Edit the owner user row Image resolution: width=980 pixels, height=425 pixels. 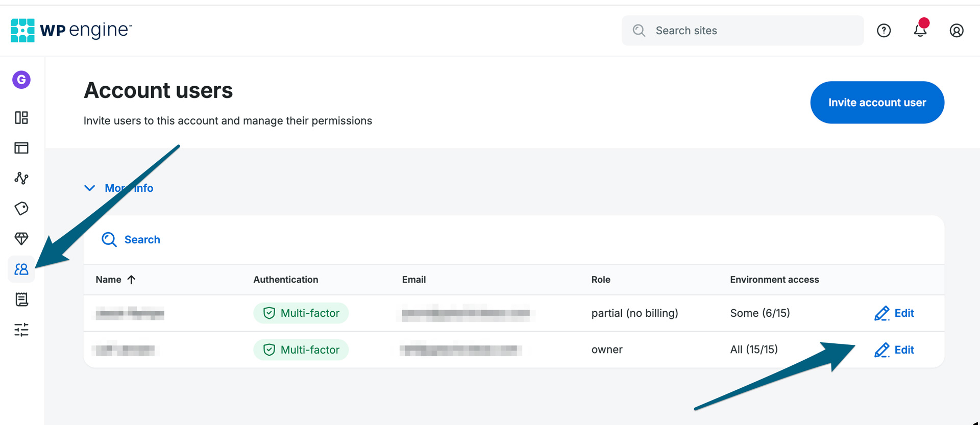pos(894,350)
